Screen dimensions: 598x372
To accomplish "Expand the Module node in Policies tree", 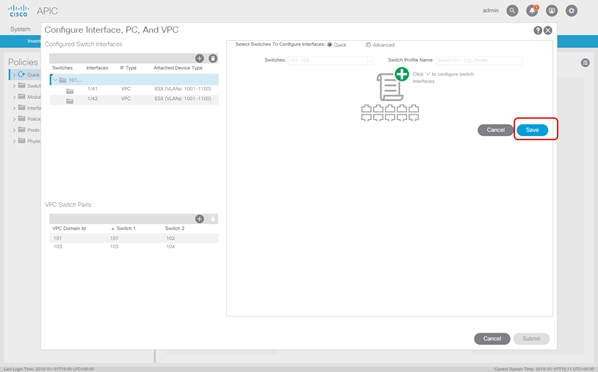I will (x=14, y=97).
